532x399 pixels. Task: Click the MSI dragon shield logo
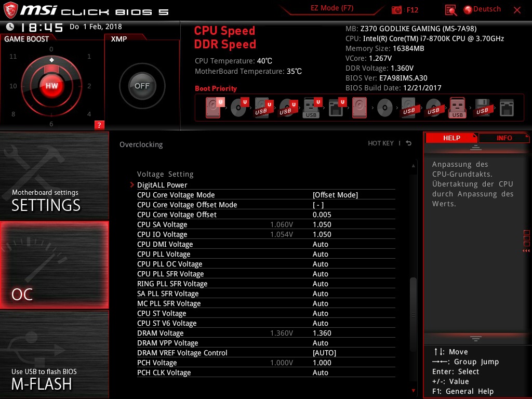(x=10, y=10)
